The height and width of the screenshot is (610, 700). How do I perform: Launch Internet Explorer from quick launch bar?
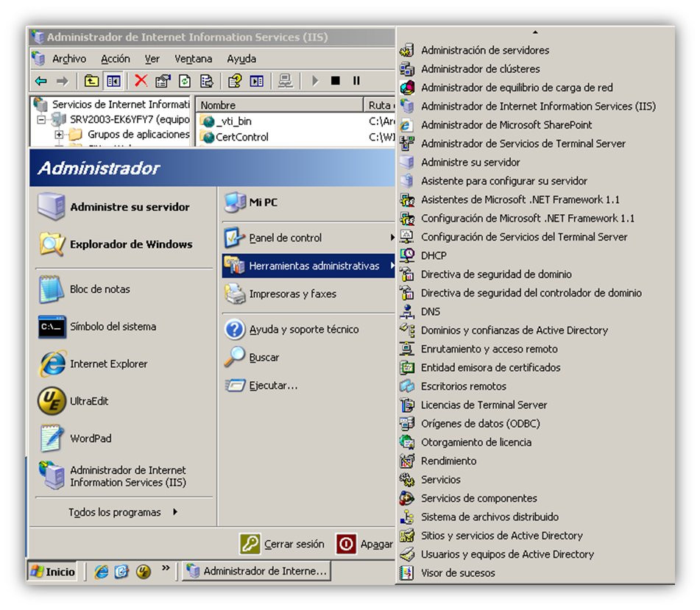(102, 571)
